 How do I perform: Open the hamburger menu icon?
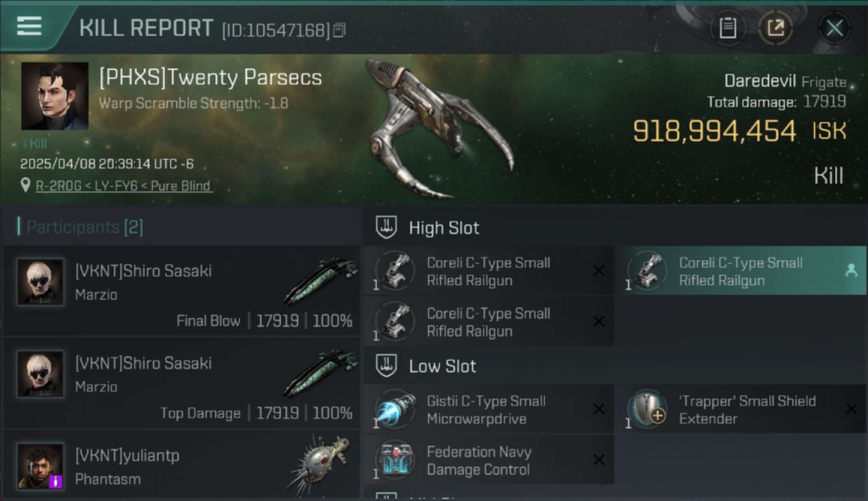point(29,26)
